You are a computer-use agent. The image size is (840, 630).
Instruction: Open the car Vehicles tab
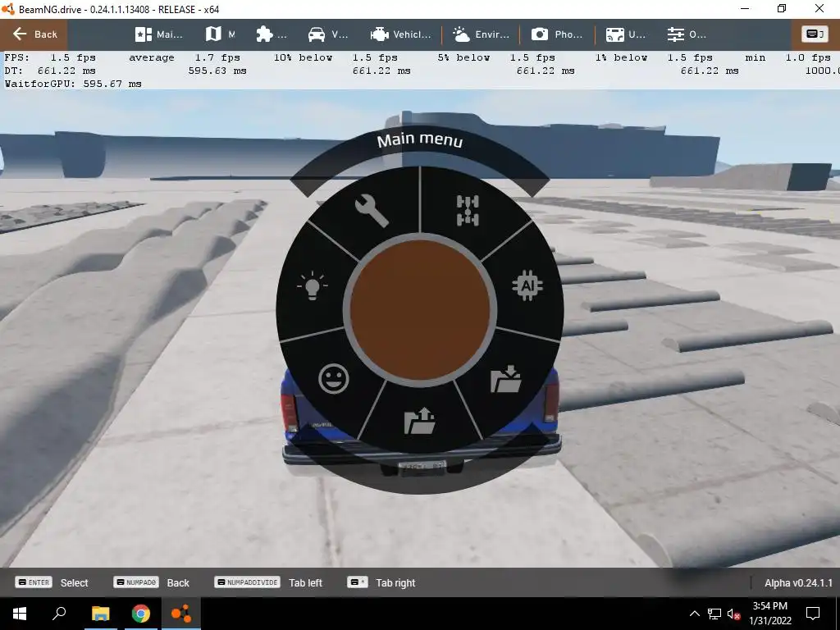pos(328,34)
